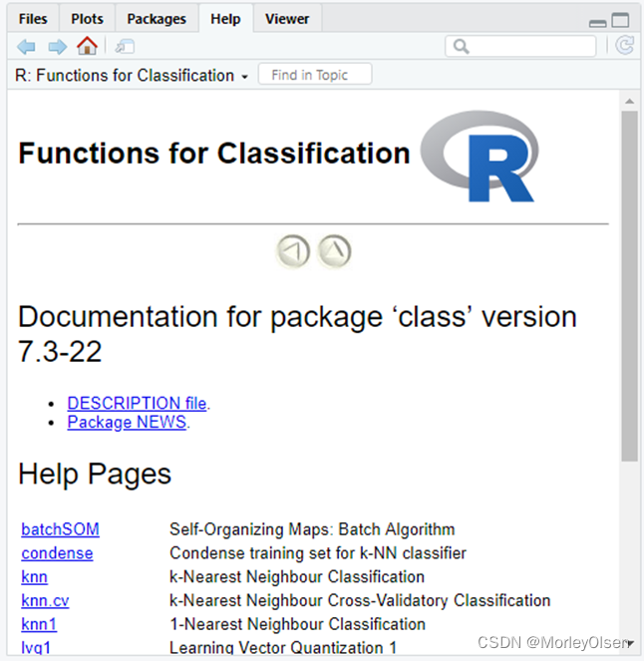
Task: Switch to the Plots tab
Action: click(x=88, y=19)
